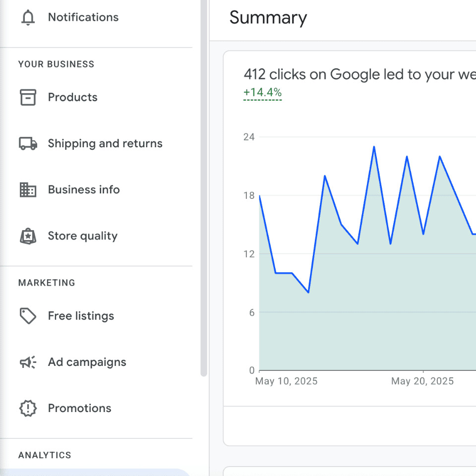Select Promotions in the Marketing section
This screenshot has width=476, height=476.
[79, 409]
